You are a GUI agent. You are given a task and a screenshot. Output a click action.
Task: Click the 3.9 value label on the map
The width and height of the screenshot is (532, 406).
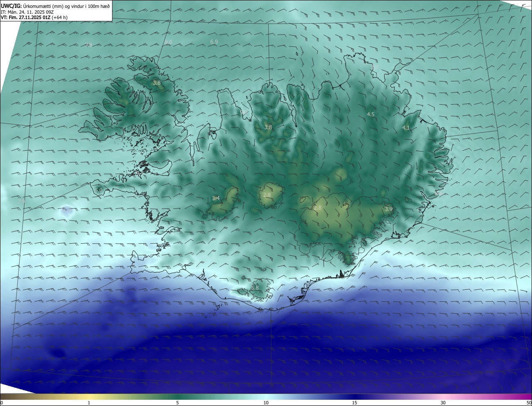(x=389, y=209)
